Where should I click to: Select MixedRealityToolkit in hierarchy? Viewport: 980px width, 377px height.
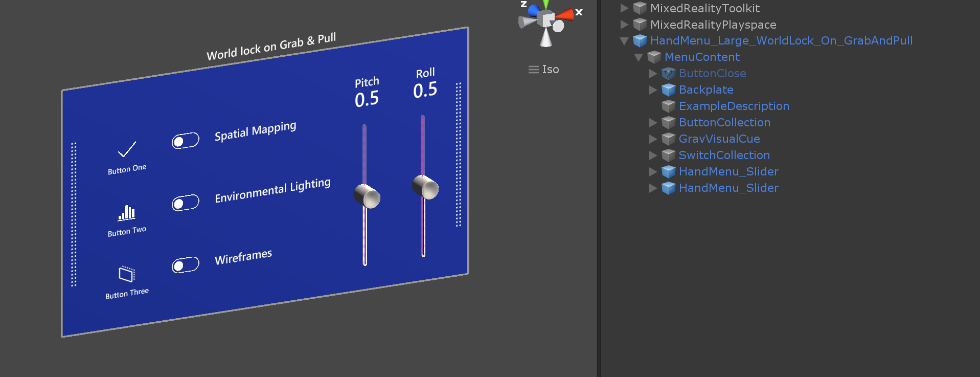tap(705, 8)
